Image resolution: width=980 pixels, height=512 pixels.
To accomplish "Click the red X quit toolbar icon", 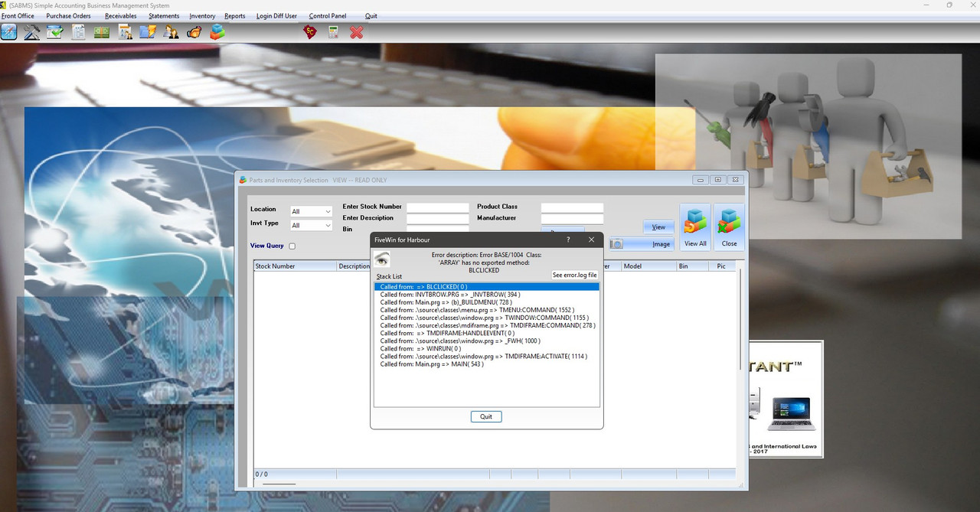I will tap(356, 32).
